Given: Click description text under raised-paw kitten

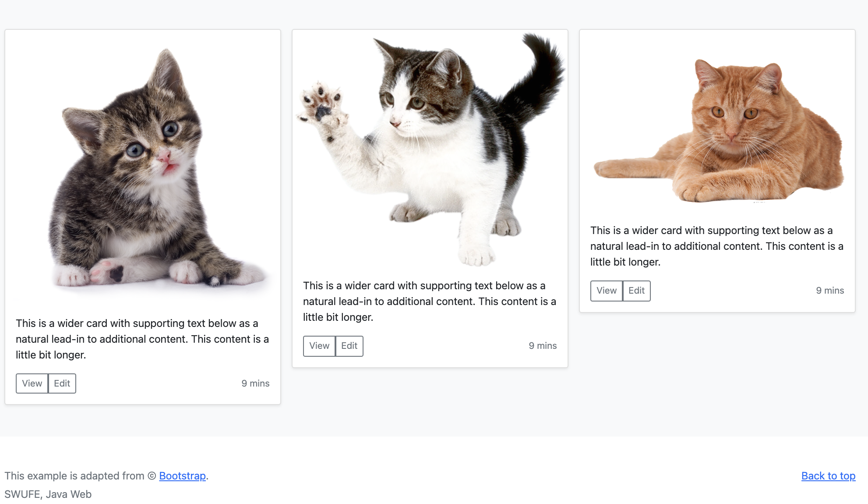Looking at the screenshot, I should 430,302.
